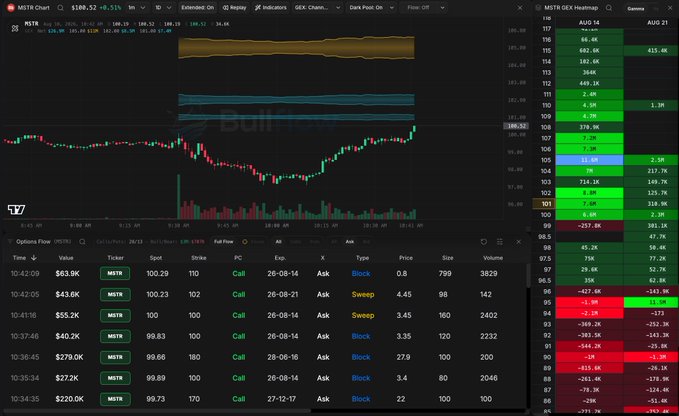
Task: Click the 27-12-17 expiration cell
Action: click(x=281, y=399)
